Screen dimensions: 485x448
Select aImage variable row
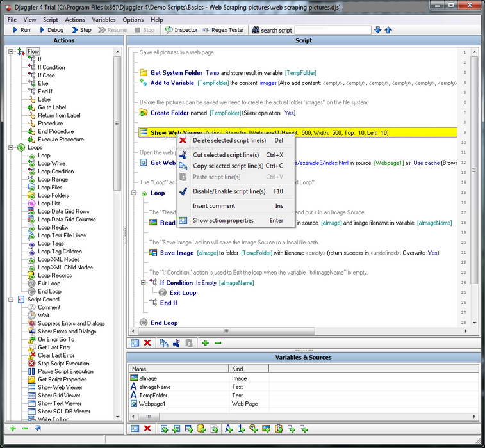click(x=304, y=378)
